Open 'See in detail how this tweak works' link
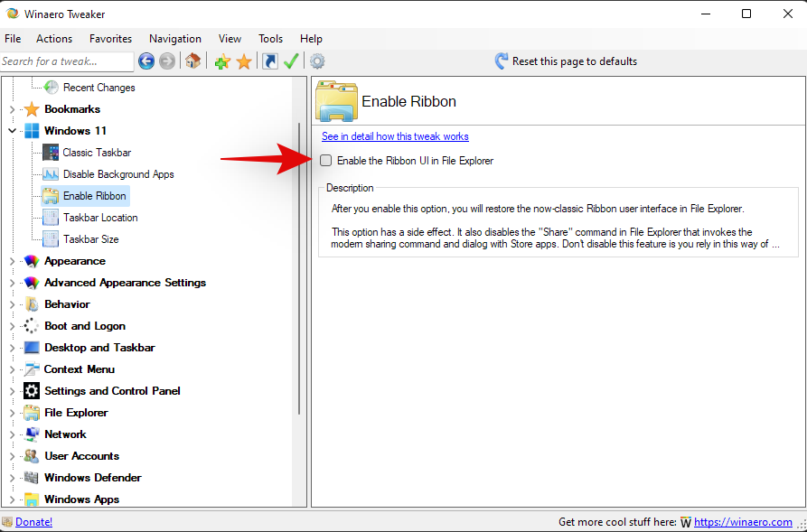 click(x=395, y=136)
